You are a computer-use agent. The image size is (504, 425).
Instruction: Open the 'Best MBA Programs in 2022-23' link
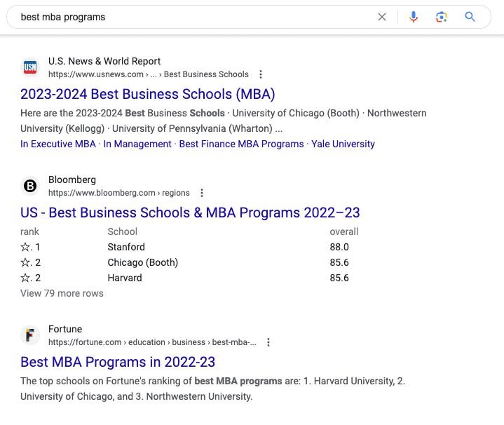pos(118,362)
